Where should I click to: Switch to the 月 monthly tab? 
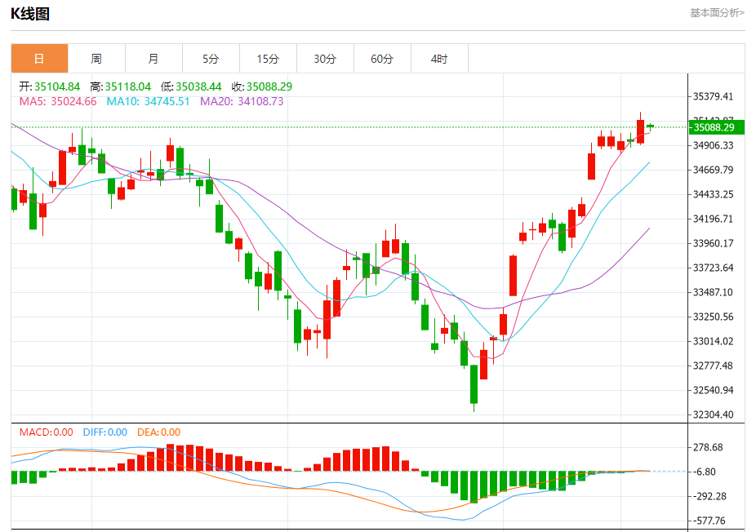pos(153,59)
